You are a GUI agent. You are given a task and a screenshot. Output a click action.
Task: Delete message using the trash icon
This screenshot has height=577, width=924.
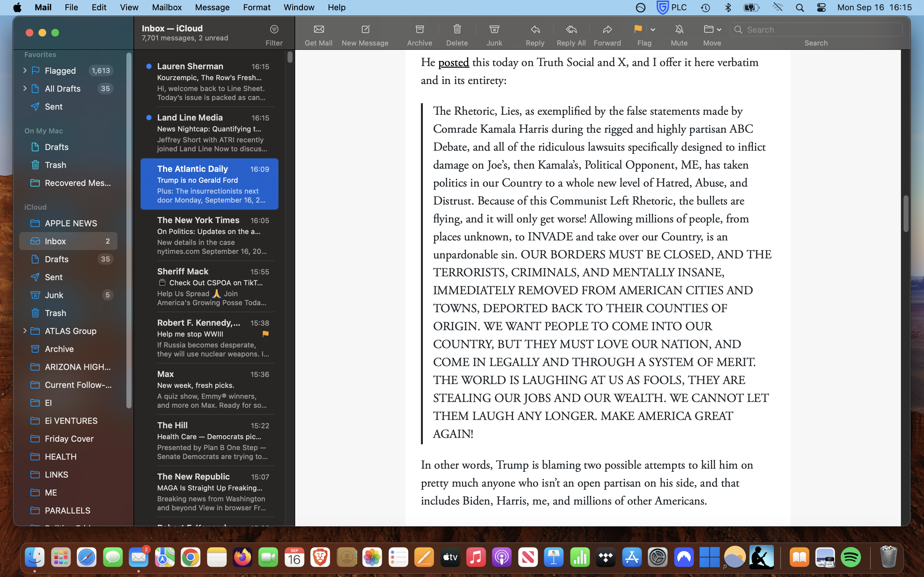[x=457, y=29]
